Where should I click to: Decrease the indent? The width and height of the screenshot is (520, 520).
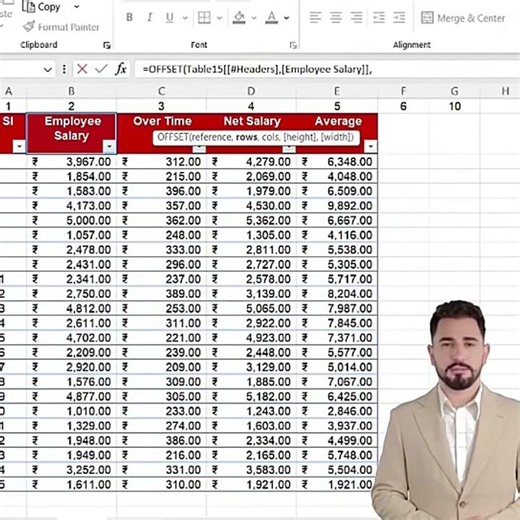click(379, 18)
